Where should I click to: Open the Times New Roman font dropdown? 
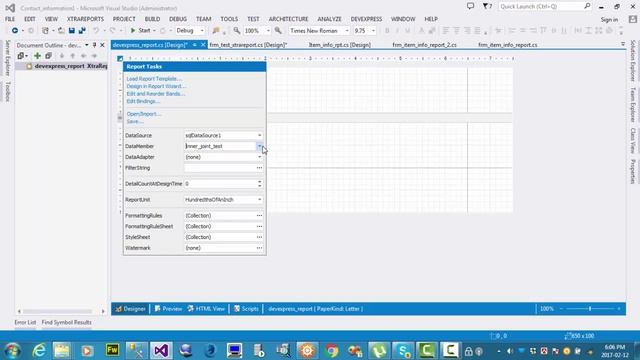pos(347,31)
